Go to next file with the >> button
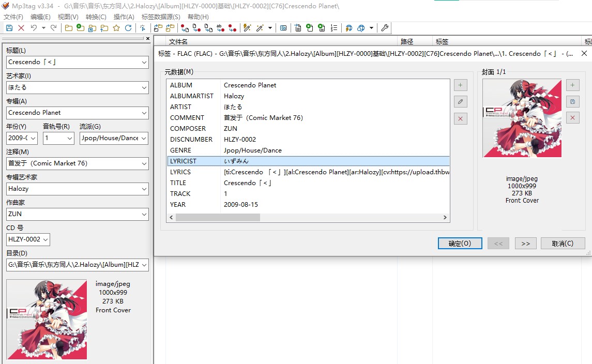The width and height of the screenshot is (592, 364). [x=525, y=244]
